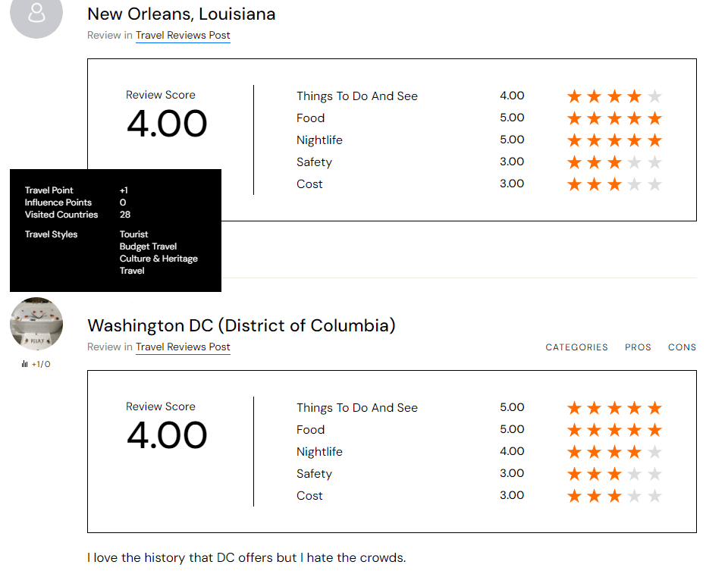The image size is (728, 571).
Task: Click the gray default user avatar icon
Action: [36, 13]
